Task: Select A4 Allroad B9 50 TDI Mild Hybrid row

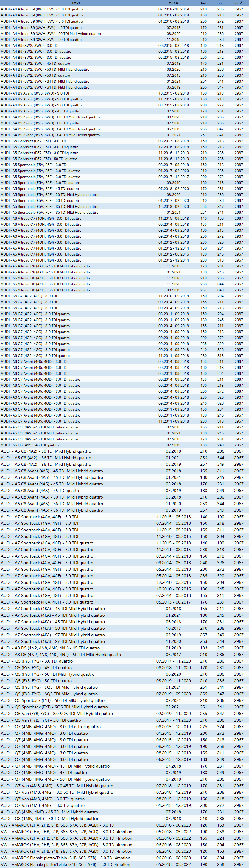Action: click(x=51, y=34)
